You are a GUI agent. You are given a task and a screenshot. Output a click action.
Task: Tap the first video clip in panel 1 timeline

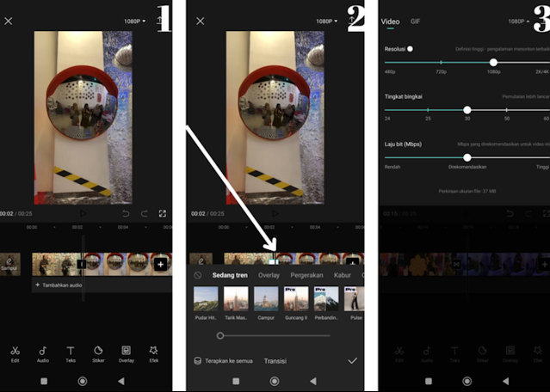[x=57, y=264]
